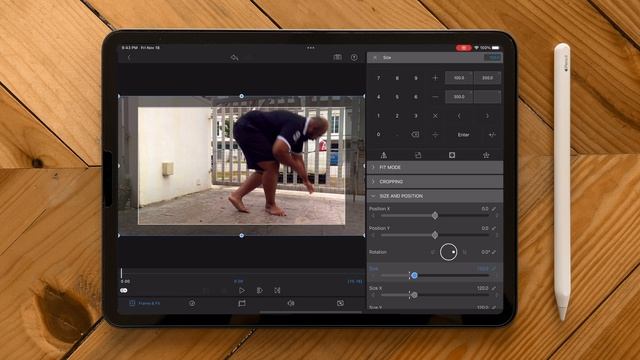Tap keypad digit 0
The width and height of the screenshot is (640, 360).
378,134
